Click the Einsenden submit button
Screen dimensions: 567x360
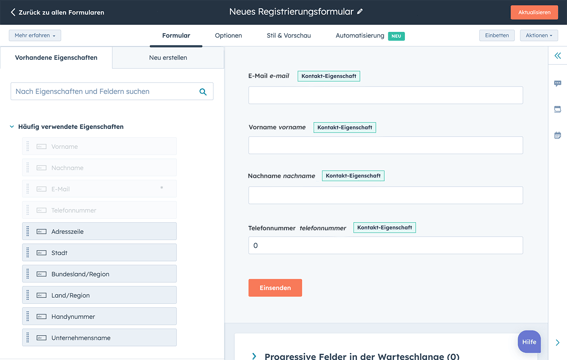(275, 288)
